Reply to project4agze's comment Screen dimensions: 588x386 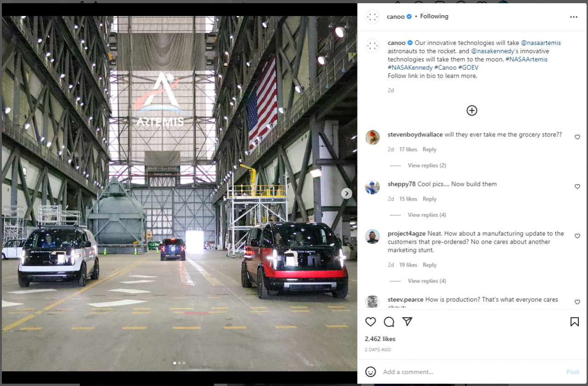pyautogui.click(x=430, y=265)
